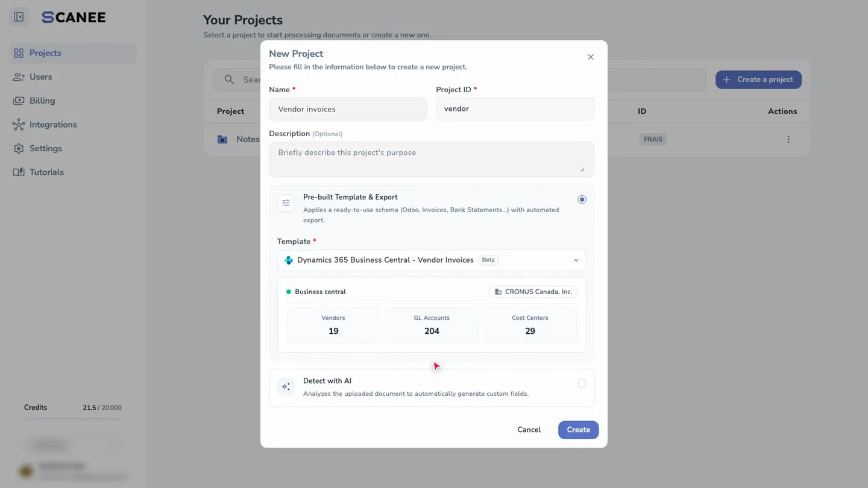Click the CRONUS Canada, Inc. company badge
Screen dimensions: 868x488
pos(533,292)
